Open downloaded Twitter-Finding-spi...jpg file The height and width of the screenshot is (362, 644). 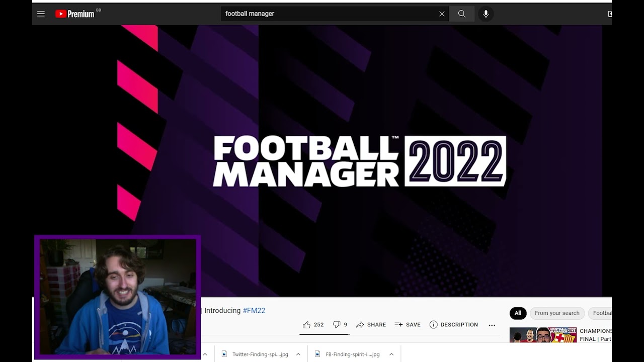(255, 354)
